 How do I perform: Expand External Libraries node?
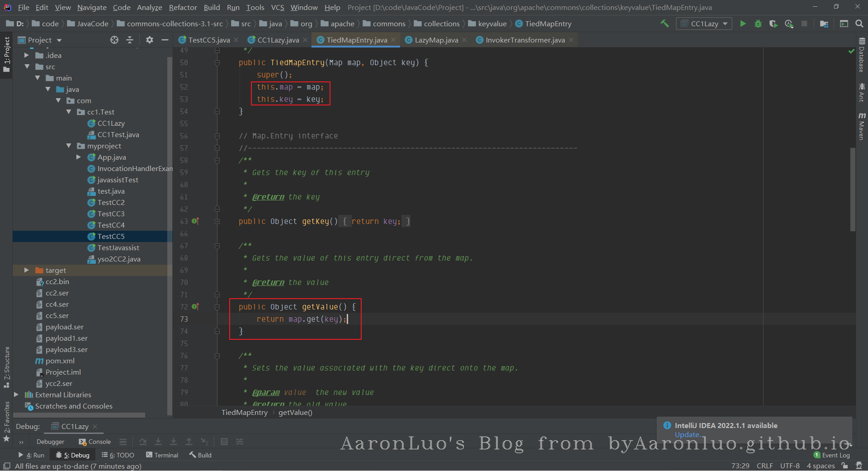coord(16,395)
